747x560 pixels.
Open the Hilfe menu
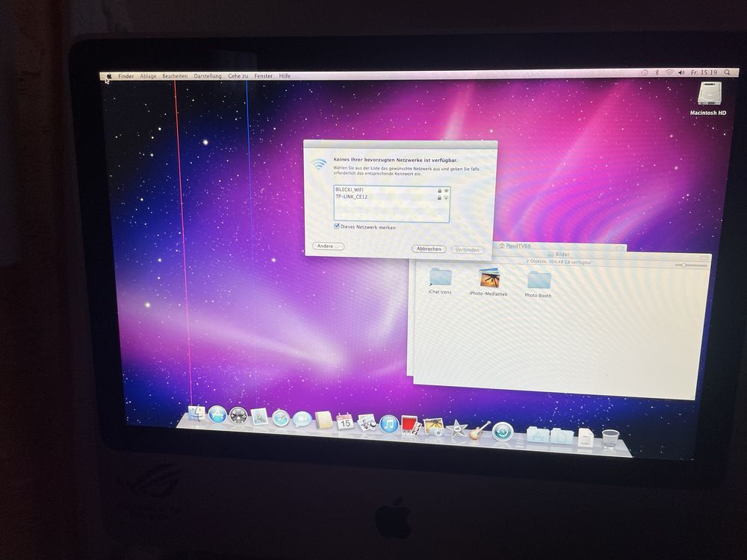[285, 76]
